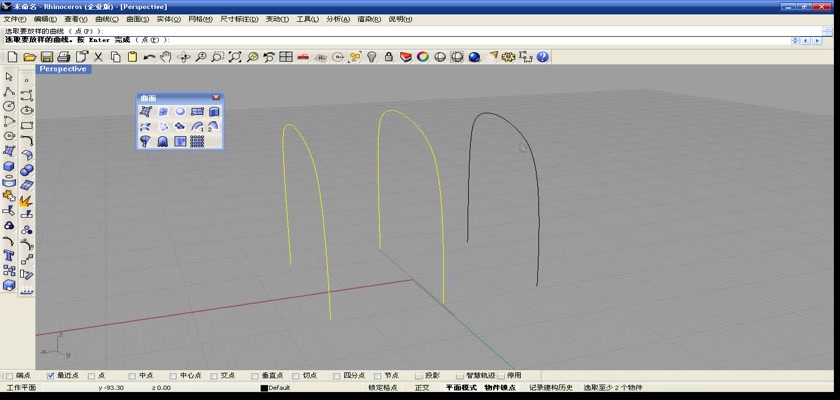Select the polyline tool in left sidebar

tap(9, 92)
